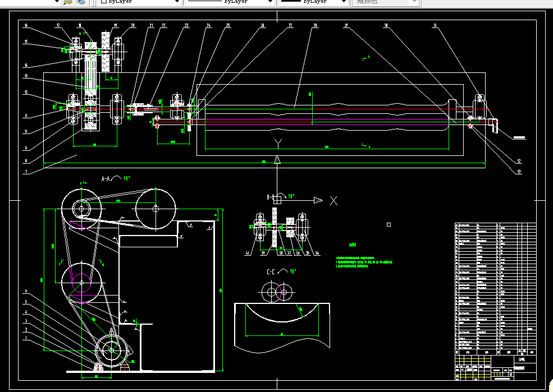Click the UCS X axis label
Image resolution: width=553 pixels, height=392 pixels.
tap(333, 201)
